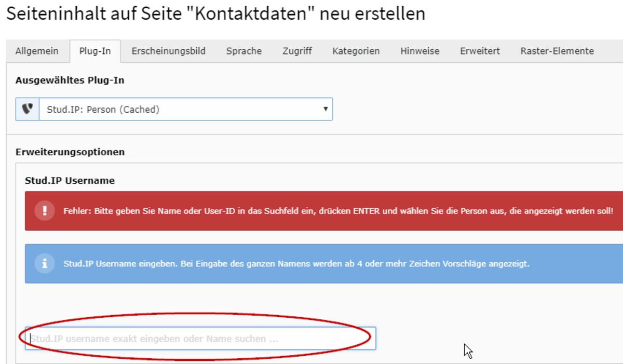Select the Plug-In tab
Image resolution: width=623 pixels, height=364 pixels.
click(95, 51)
